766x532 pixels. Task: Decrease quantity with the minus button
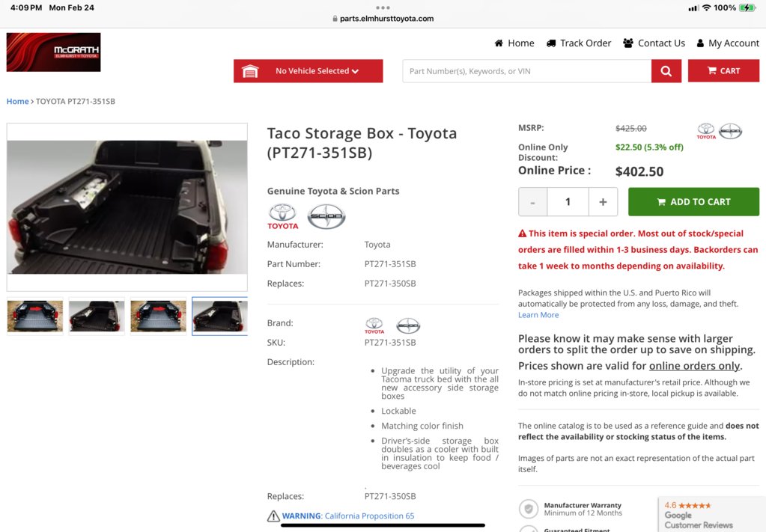click(532, 201)
